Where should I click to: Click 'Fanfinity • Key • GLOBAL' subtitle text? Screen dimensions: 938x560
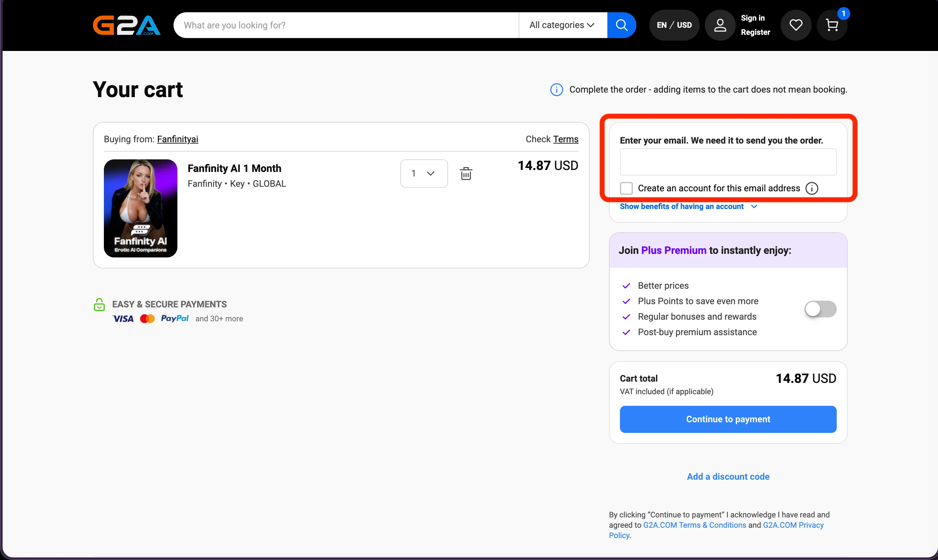236,184
